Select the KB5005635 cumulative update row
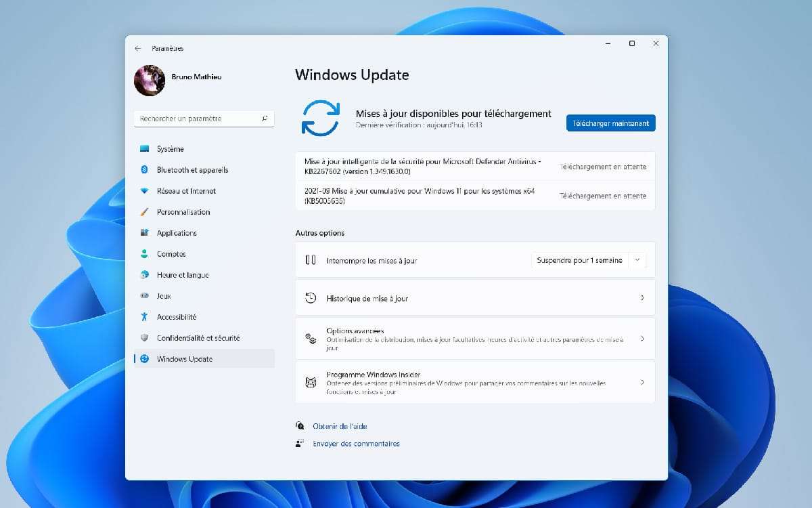 (x=475, y=196)
